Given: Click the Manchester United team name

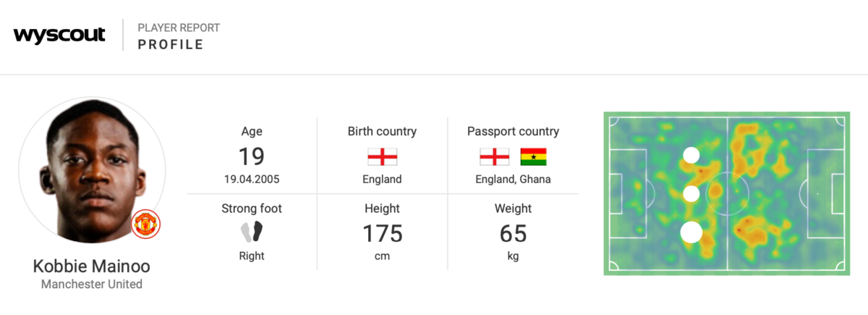Looking at the screenshot, I should click(92, 284).
